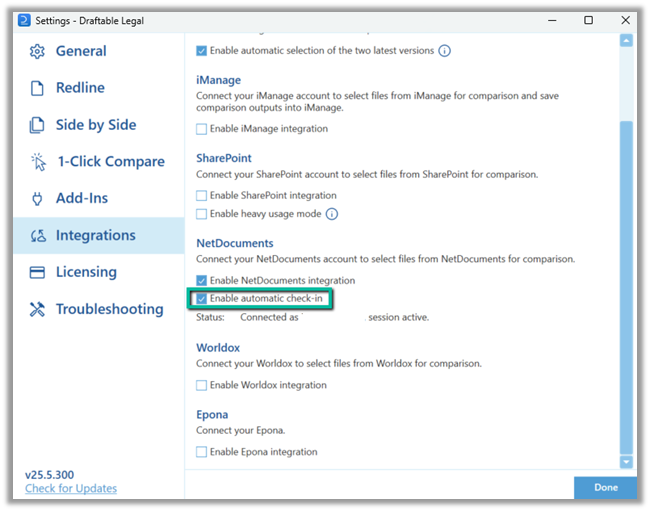Click the NetDocuments section heading
Screen dimensions: 650x511
[x=235, y=243]
